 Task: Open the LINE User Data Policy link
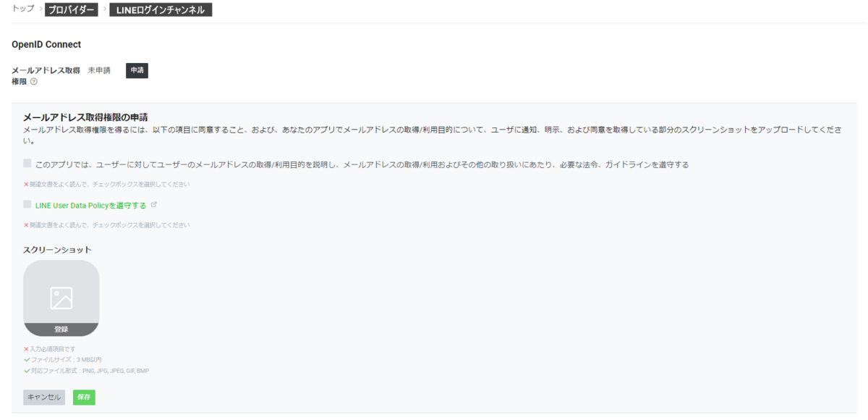[90, 206]
